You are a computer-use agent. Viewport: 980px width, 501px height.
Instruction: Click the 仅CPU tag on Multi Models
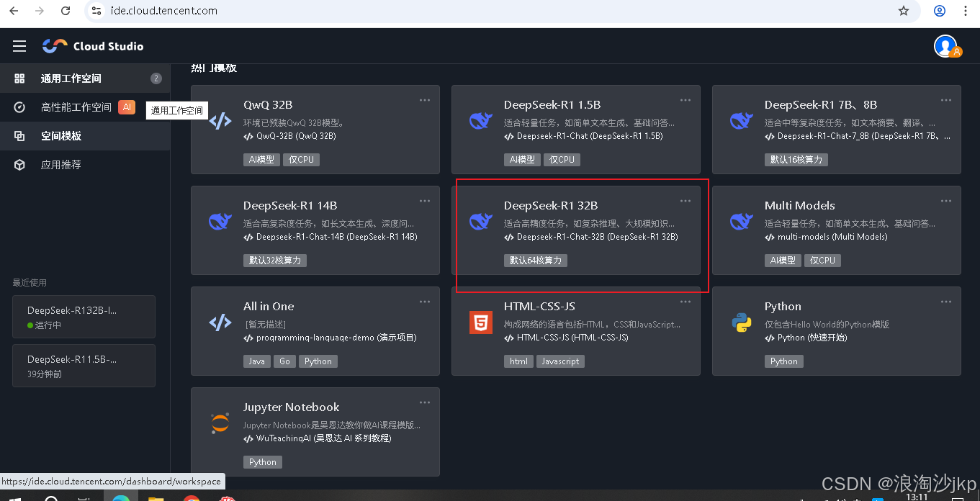[822, 261]
